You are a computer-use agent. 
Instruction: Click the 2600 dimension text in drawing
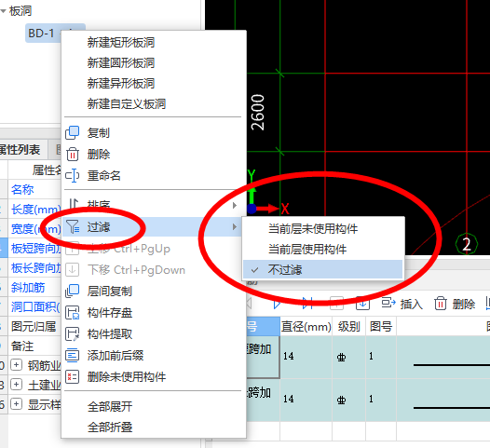coord(258,113)
